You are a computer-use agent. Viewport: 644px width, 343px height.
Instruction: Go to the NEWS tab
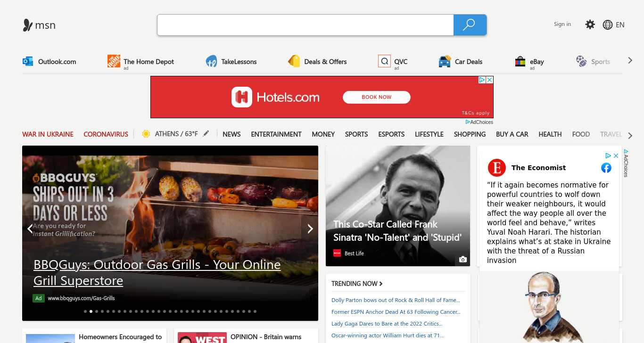(231, 134)
